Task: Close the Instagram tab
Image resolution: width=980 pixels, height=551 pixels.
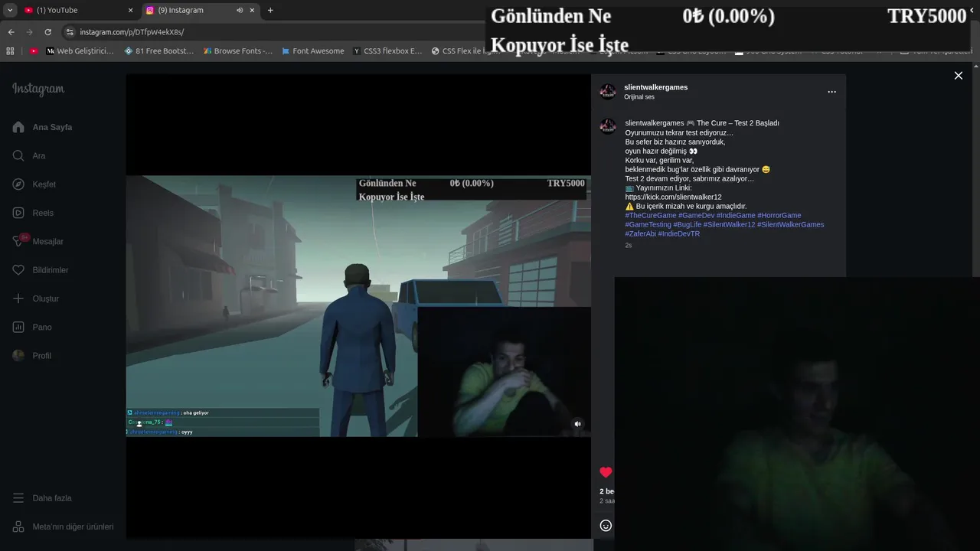Action: tap(252, 11)
